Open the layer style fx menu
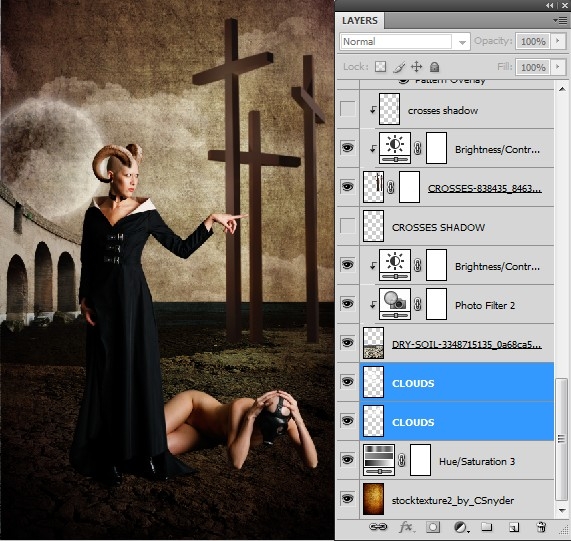 tap(406, 527)
